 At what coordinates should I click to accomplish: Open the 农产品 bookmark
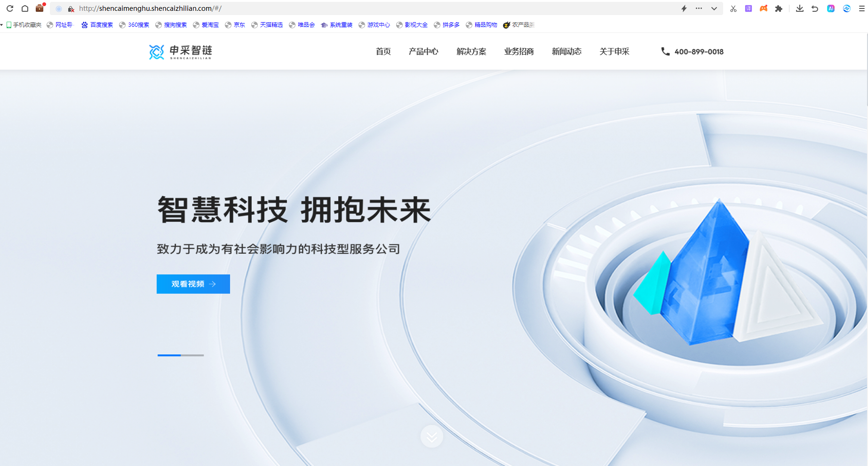pyautogui.click(x=519, y=25)
